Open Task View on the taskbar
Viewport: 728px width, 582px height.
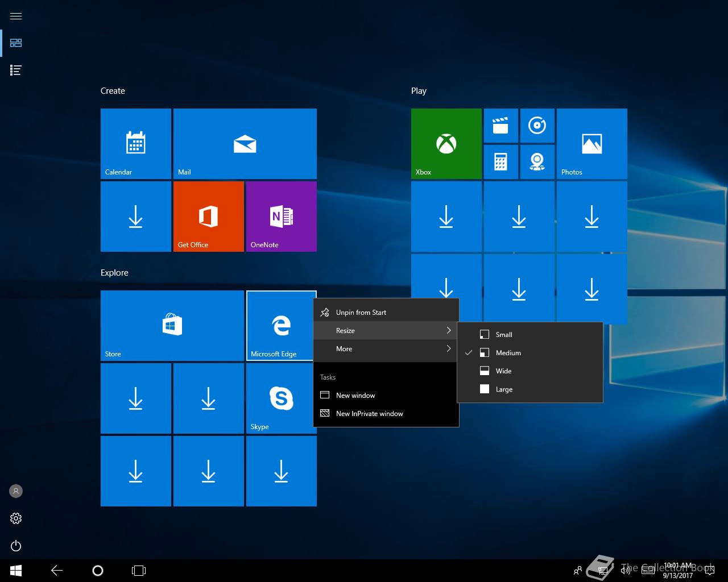point(139,571)
